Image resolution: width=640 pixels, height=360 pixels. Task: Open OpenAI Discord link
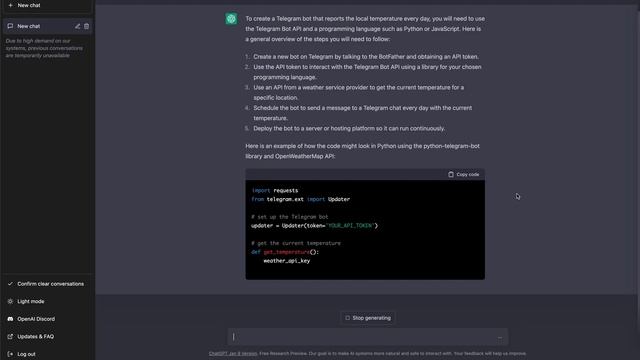click(47, 319)
